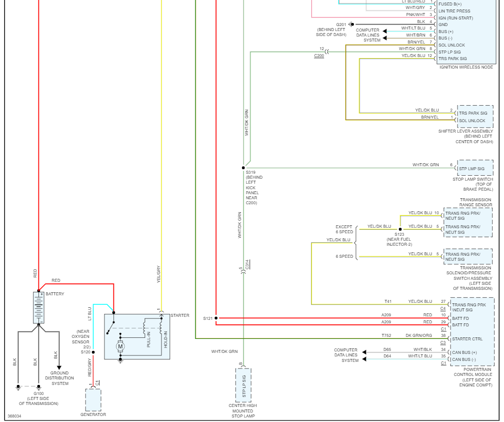Click the BATTERY label
This screenshot has height=422, width=504.
click(x=55, y=294)
